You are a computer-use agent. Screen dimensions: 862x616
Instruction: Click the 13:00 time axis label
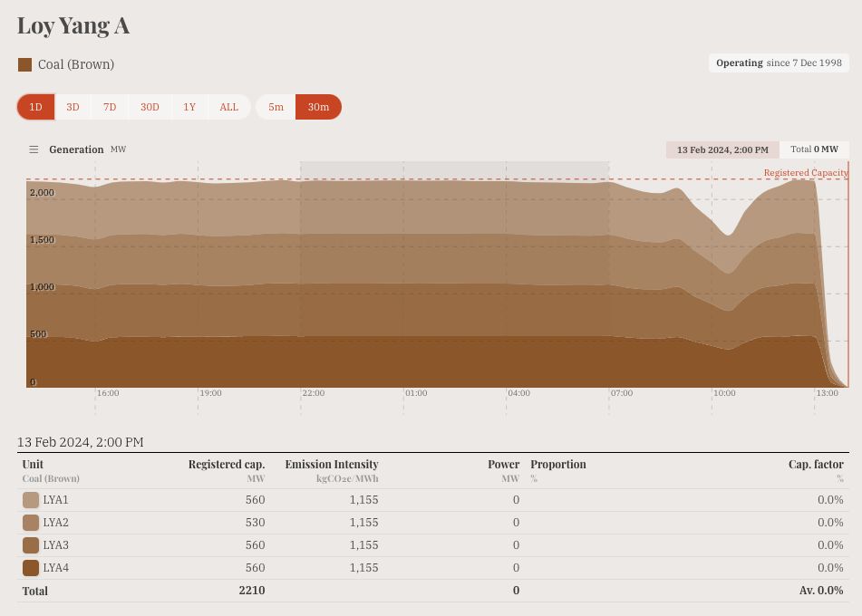click(828, 393)
